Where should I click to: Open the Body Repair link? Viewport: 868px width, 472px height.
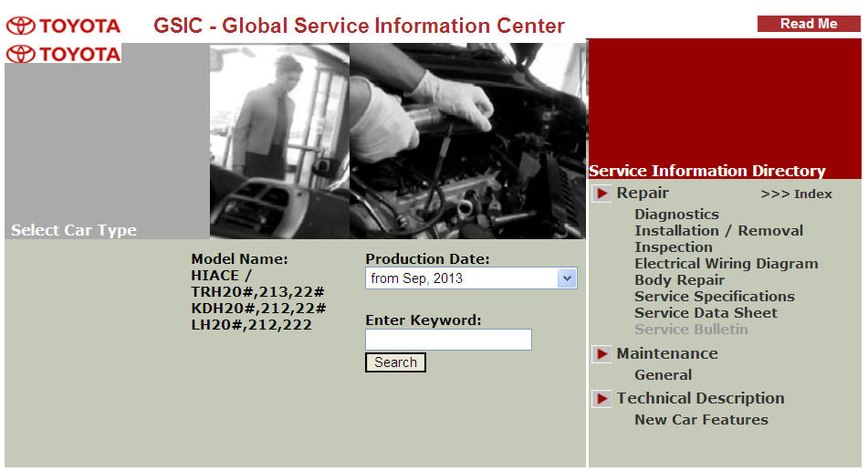click(679, 279)
